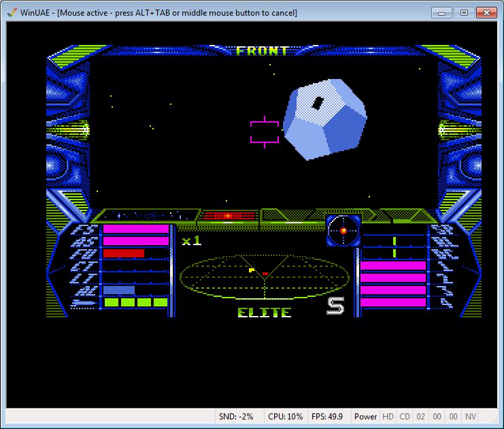This screenshot has width=504, height=429.
Task: Click the energy bank 1 label
Action: [x=446, y=267]
